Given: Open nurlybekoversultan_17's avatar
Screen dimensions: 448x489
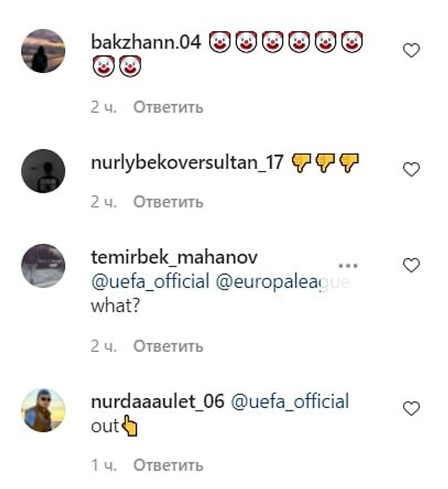Looking at the screenshot, I should [43, 170].
